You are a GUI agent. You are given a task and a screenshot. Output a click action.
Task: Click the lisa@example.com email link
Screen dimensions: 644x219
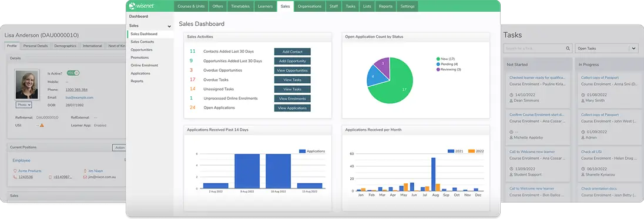click(x=79, y=97)
